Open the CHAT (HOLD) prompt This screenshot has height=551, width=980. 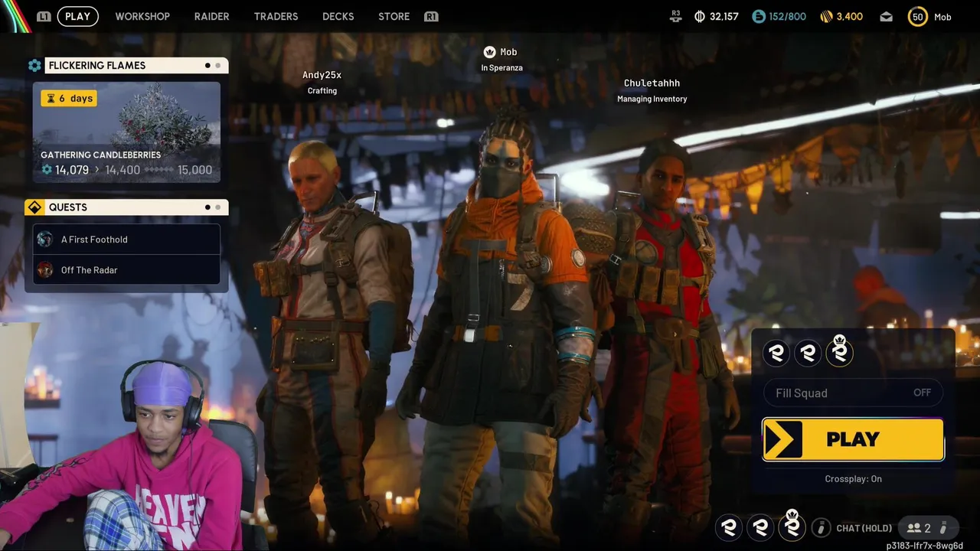[864, 528]
